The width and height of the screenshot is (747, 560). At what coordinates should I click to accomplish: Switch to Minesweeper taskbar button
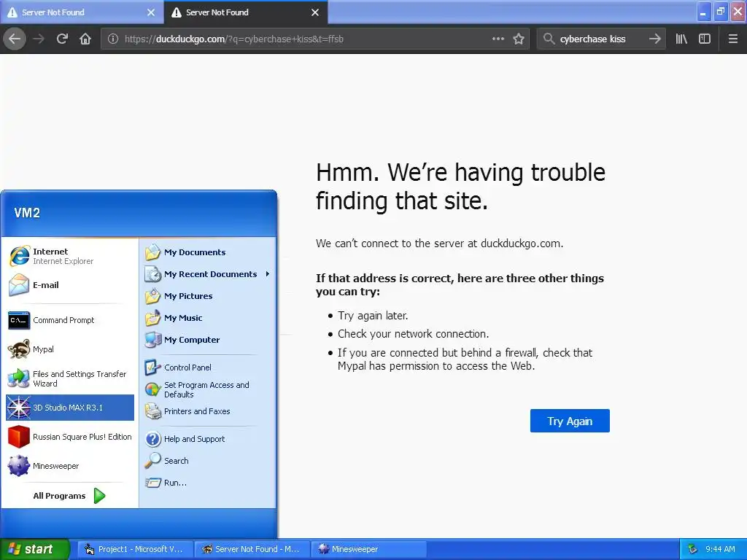click(x=368, y=549)
